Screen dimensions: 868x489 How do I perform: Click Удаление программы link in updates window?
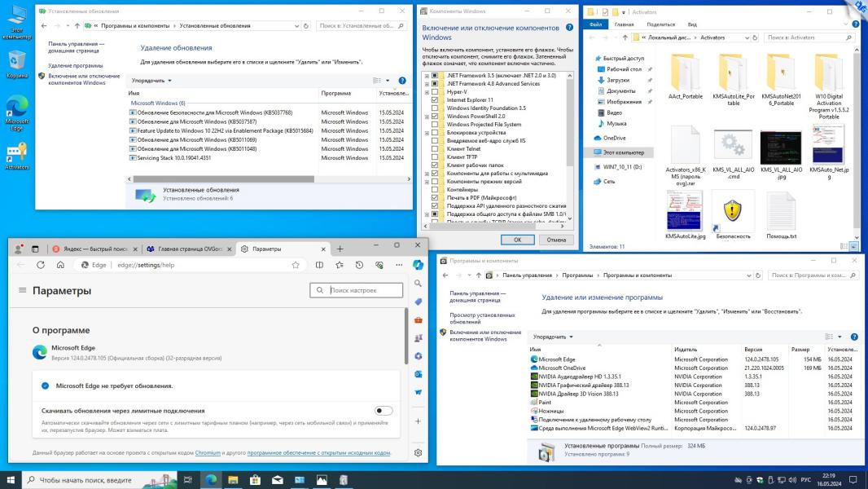75,66
